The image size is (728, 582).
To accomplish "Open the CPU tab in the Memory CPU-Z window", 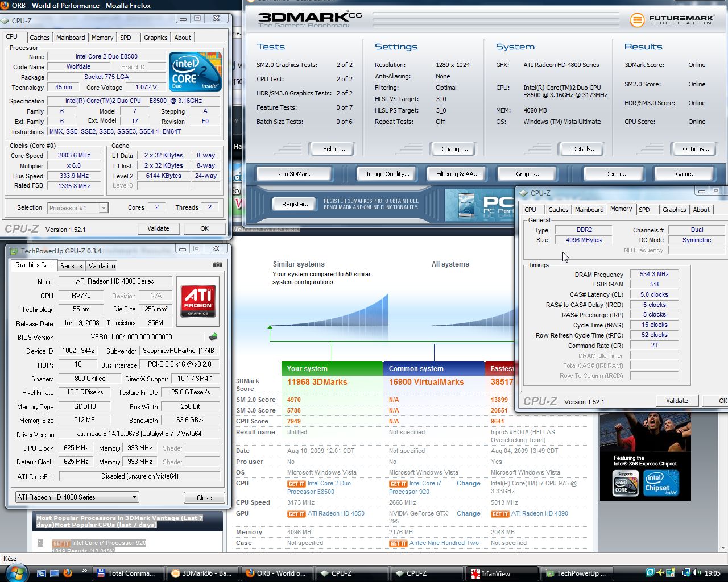I will 530,210.
